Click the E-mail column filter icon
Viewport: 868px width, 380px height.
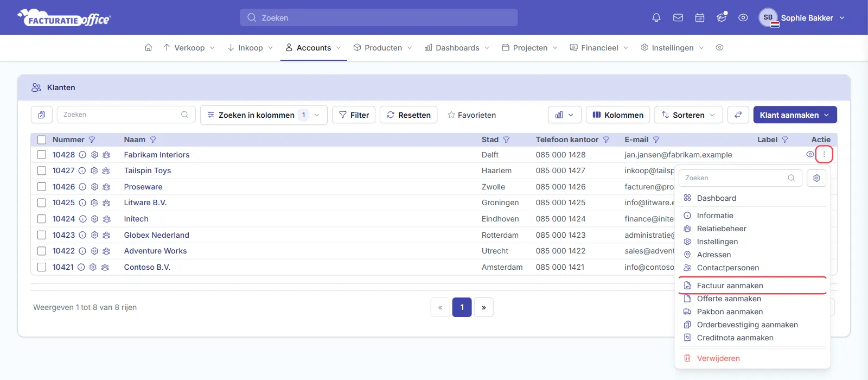[656, 140]
